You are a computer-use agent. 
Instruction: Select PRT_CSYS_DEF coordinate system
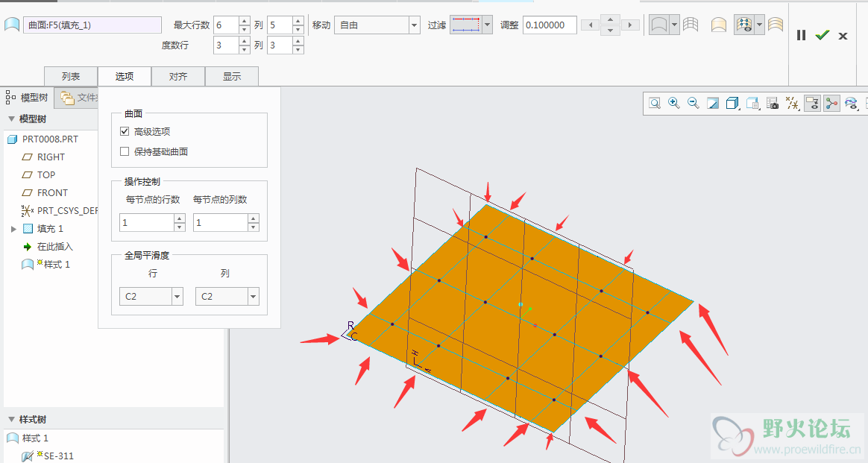click(x=67, y=211)
